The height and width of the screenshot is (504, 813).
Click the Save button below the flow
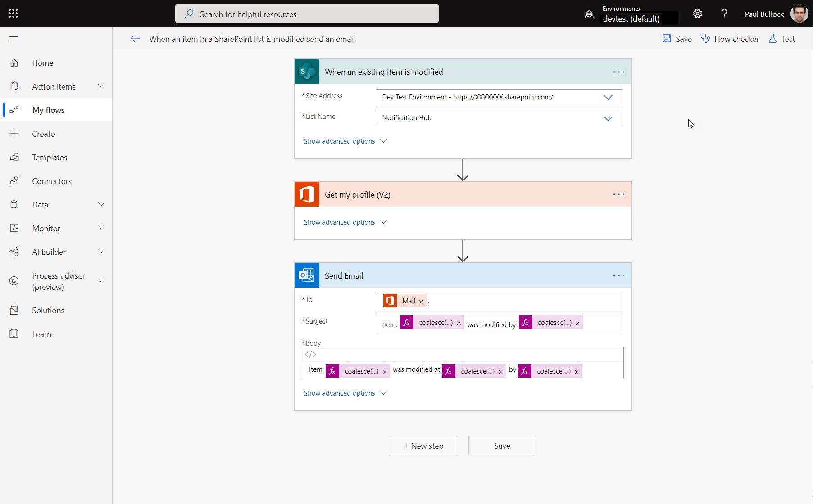[x=502, y=445]
